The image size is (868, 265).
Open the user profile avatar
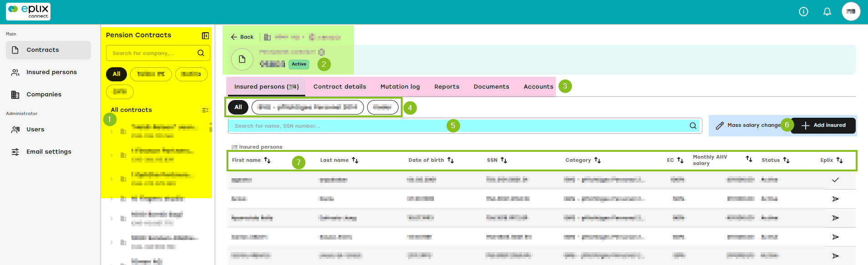(851, 11)
